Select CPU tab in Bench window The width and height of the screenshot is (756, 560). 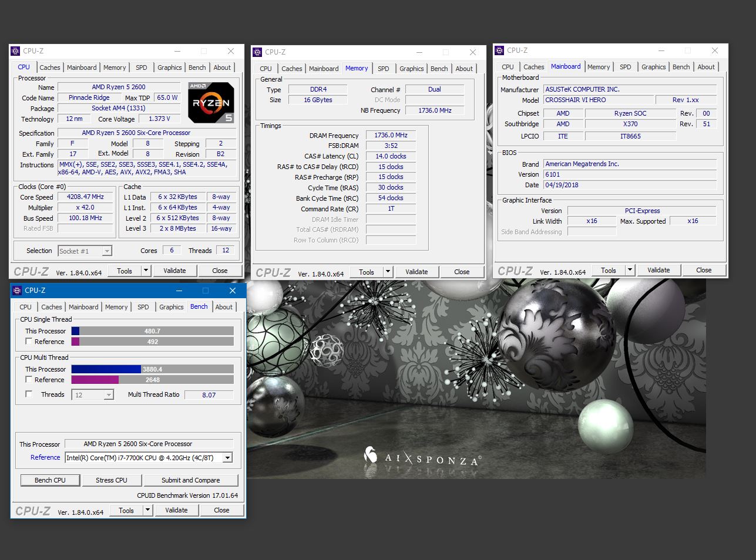pos(26,307)
